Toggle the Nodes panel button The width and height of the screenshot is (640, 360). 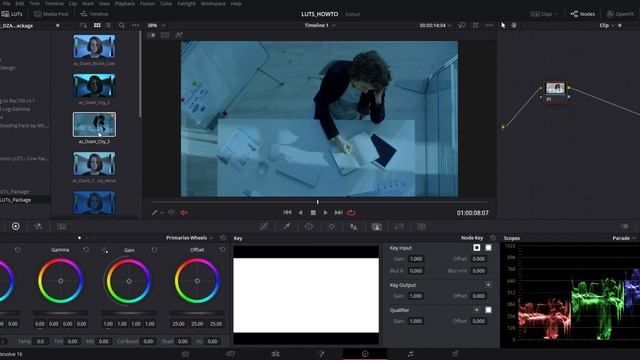pos(583,14)
